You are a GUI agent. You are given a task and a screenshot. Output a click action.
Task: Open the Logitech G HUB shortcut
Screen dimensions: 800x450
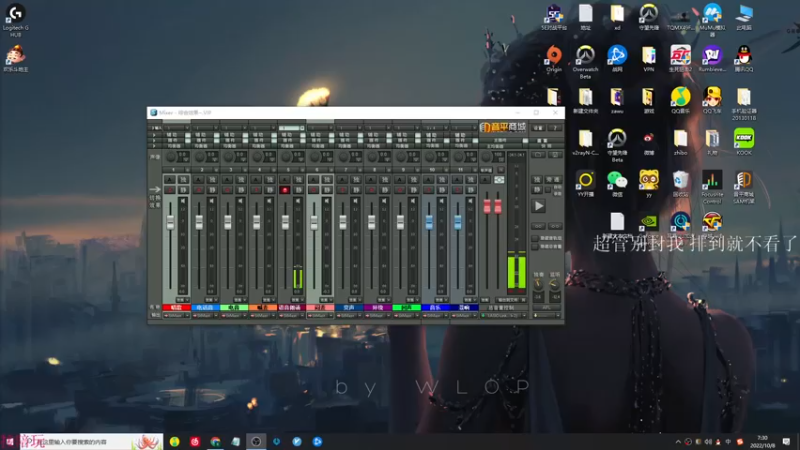pos(15,20)
